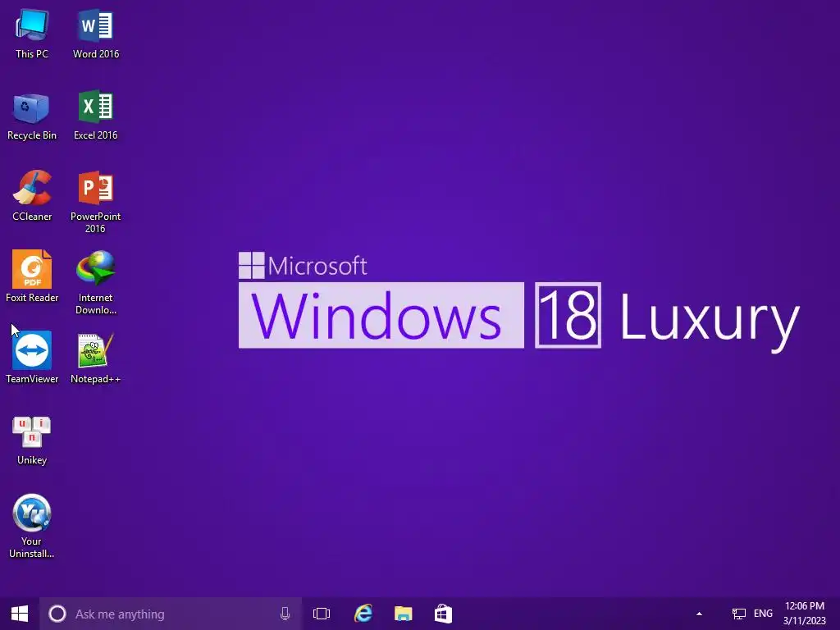Focus the Ask me anything search box

coord(171,614)
